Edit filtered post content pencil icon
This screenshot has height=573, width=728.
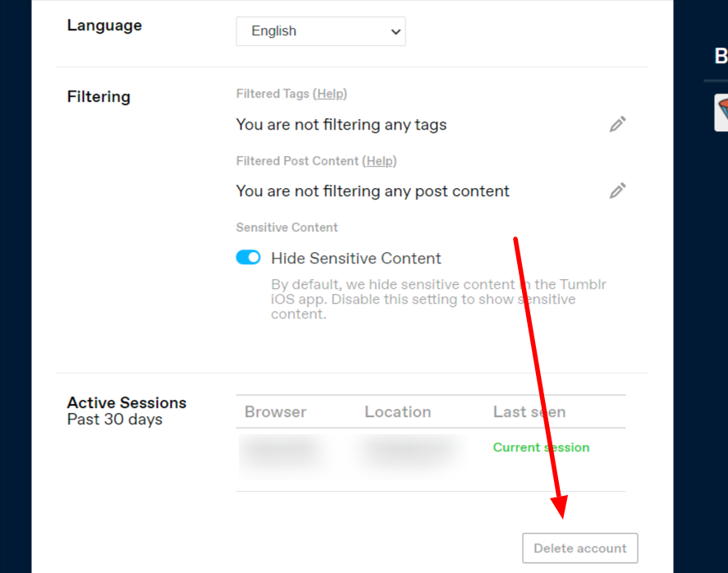pos(617,190)
